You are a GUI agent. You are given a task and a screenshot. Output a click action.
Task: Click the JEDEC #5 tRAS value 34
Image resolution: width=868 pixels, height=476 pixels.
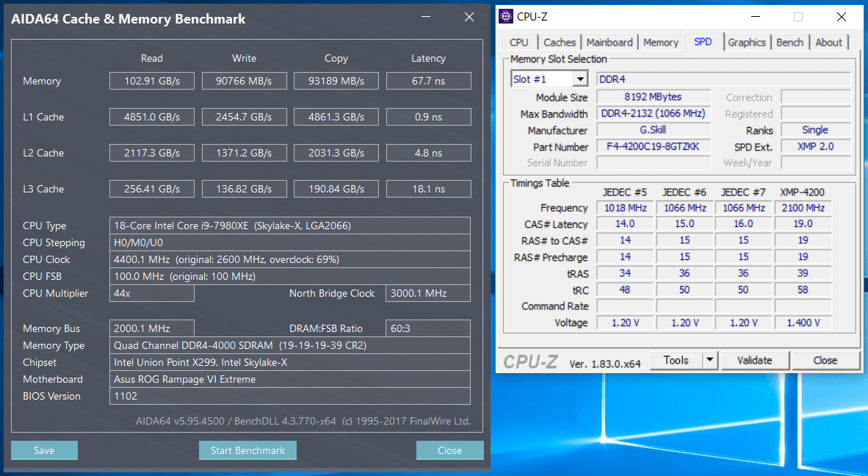coord(626,273)
